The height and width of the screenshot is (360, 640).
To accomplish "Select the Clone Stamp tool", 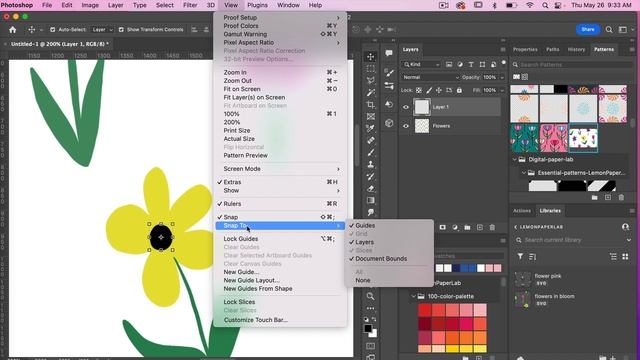I will pos(371,164).
